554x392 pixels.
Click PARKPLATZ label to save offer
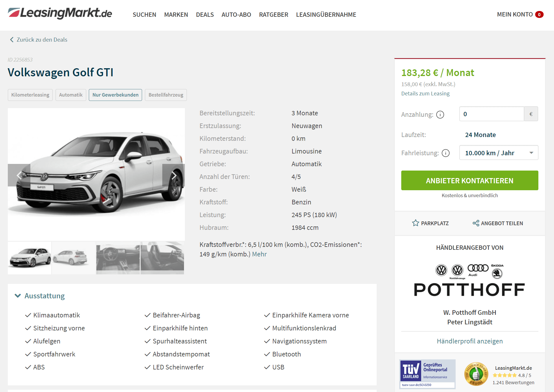(x=435, y=223)
